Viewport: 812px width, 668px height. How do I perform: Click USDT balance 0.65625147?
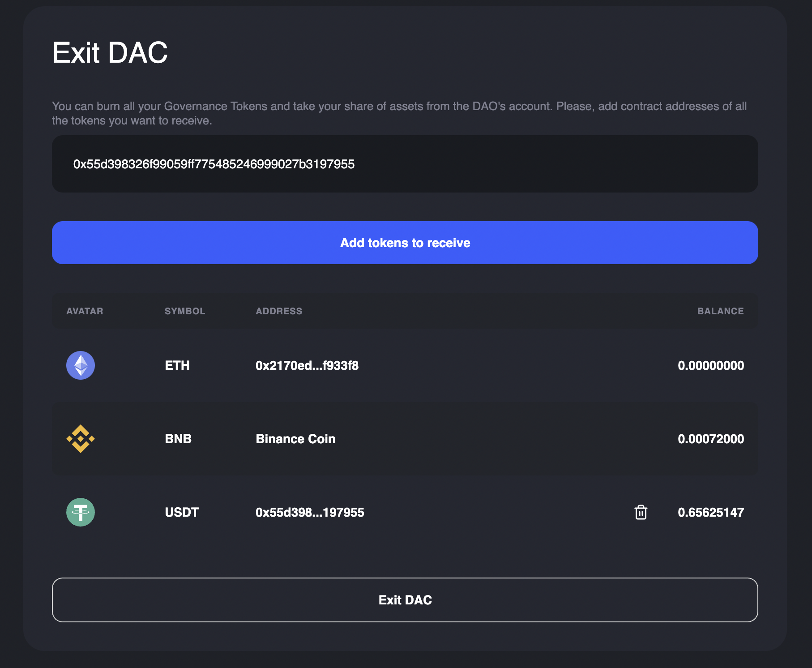[711, 512]
